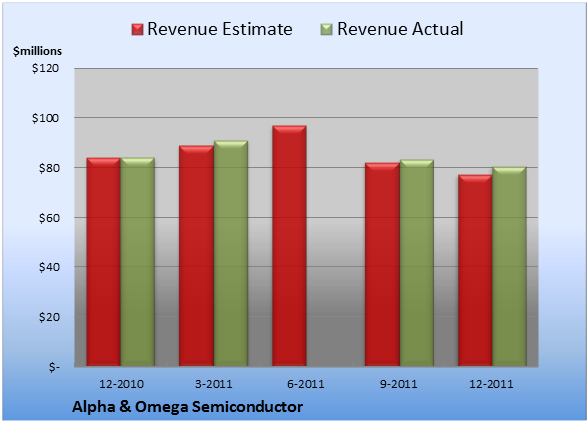Select the red estimate bar for 6-2011

pos(289,246)
